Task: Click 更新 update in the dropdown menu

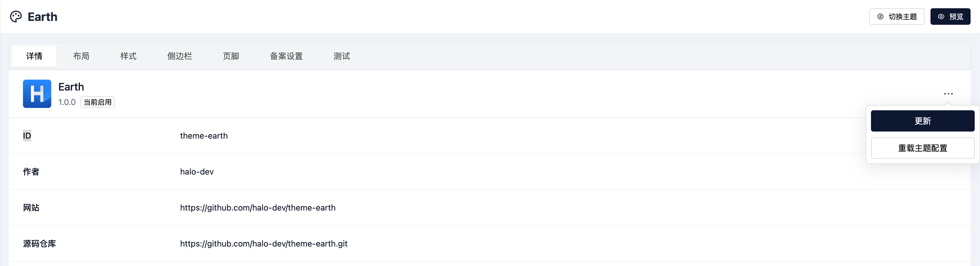Action: (922, 121)
